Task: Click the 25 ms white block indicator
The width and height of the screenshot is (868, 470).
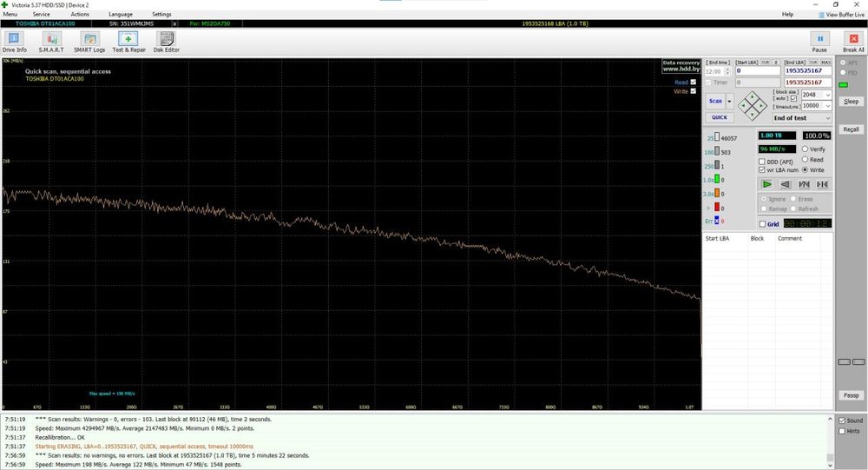Action: (717, 137)
